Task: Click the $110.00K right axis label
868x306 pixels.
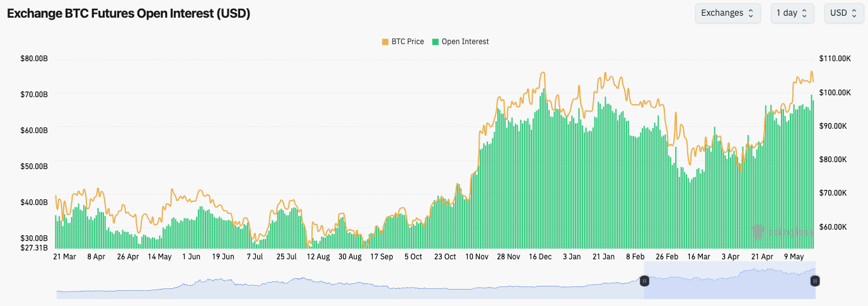Action: click(x=835, y=59)
